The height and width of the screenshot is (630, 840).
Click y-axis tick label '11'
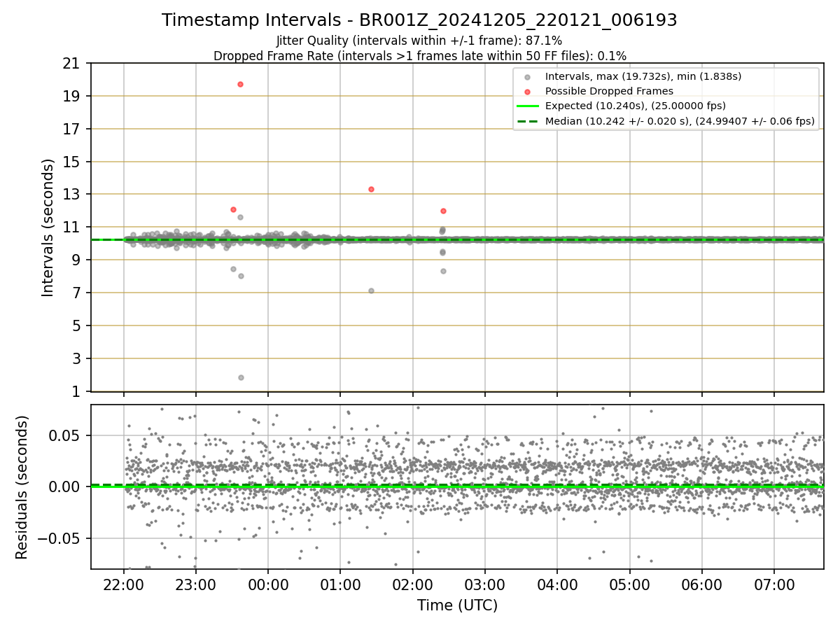pyautogui.click(x=71, y=227)
